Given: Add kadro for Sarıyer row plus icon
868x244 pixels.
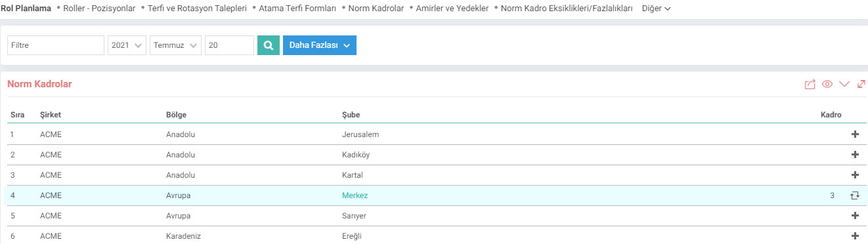Looking at the screenshot, I should pyautogui.click(x=855, y=215).
